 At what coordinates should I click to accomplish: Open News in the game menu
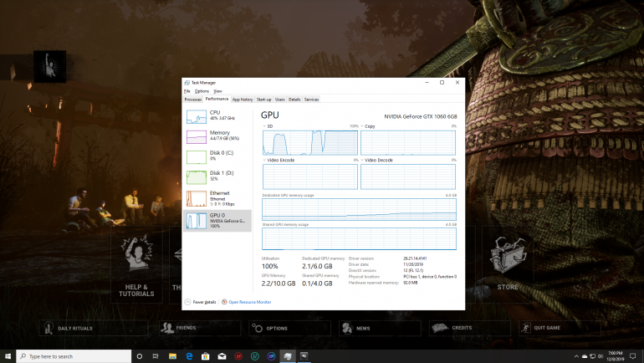(380, 328)
